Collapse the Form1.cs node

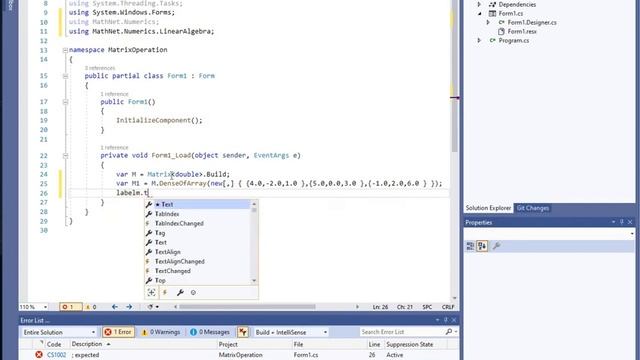coord(480,13)
